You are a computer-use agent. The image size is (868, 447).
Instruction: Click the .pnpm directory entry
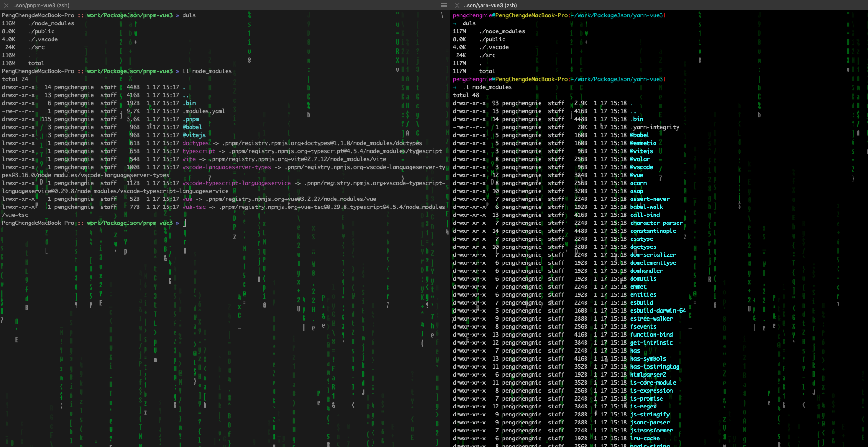tap(190, 119)
